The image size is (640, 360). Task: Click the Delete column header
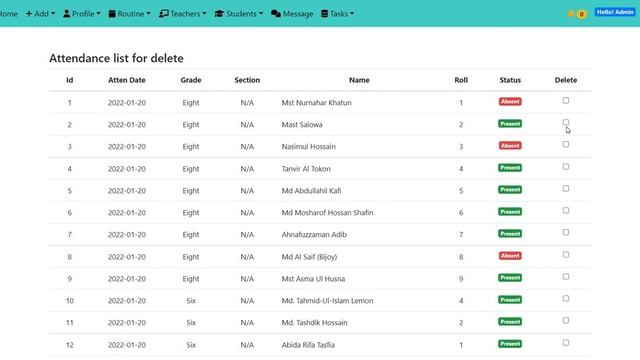click(x=566, y=80)
